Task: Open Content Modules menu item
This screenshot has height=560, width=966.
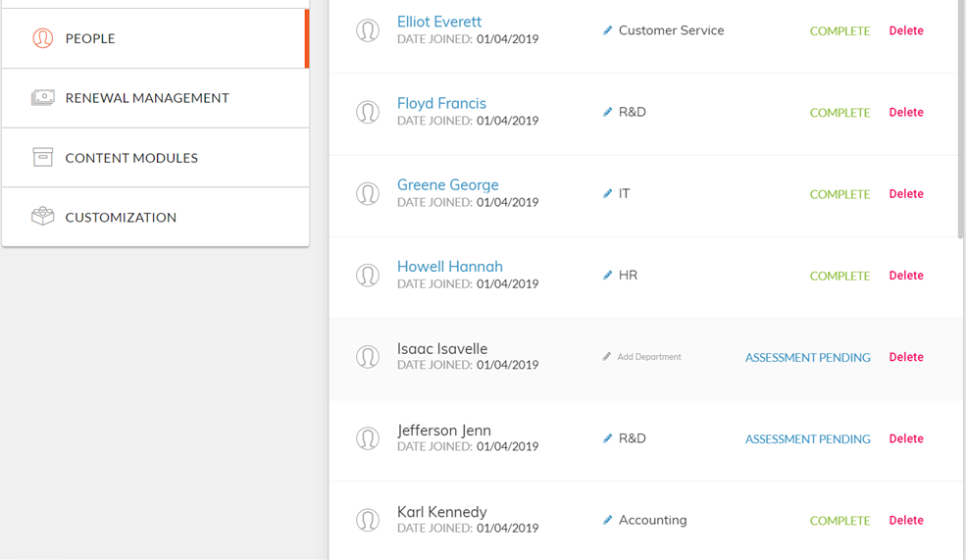Action: [155, 158]
